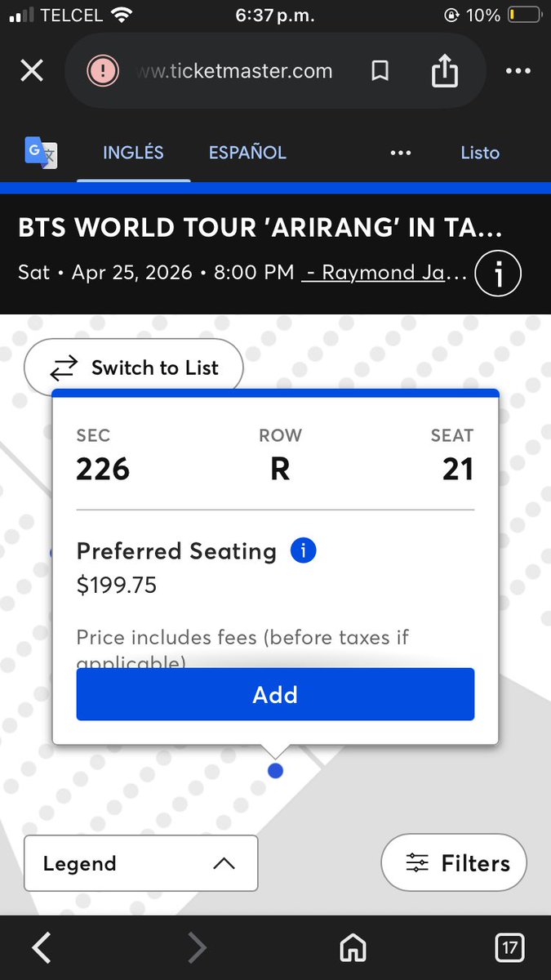The width and height of the screenshot is (551, 980).
Task: Tap Listo to dismiss translation bar
Action: tap(480, 153)
